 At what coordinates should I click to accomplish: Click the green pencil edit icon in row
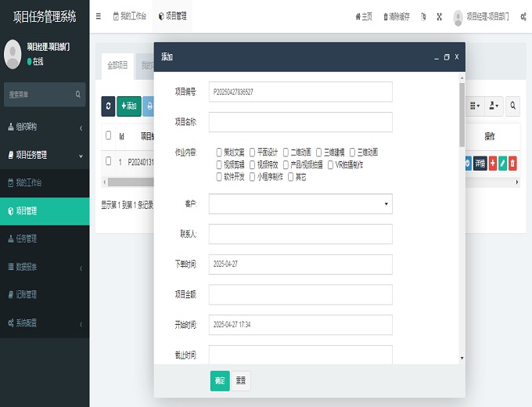tap(502, 163)
